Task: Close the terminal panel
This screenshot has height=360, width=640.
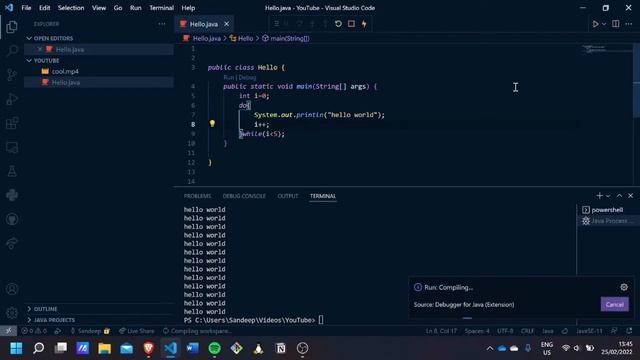Action: click(631, 196)
